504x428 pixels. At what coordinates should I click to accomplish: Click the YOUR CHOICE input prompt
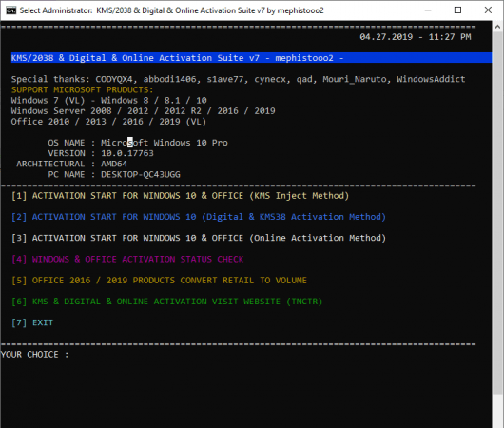click(35, 355)
